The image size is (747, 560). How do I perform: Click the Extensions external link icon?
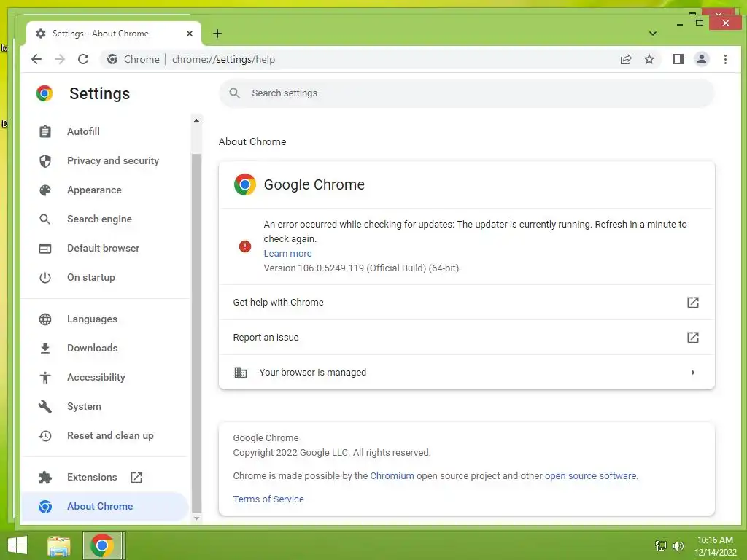(x=136, y=477)
